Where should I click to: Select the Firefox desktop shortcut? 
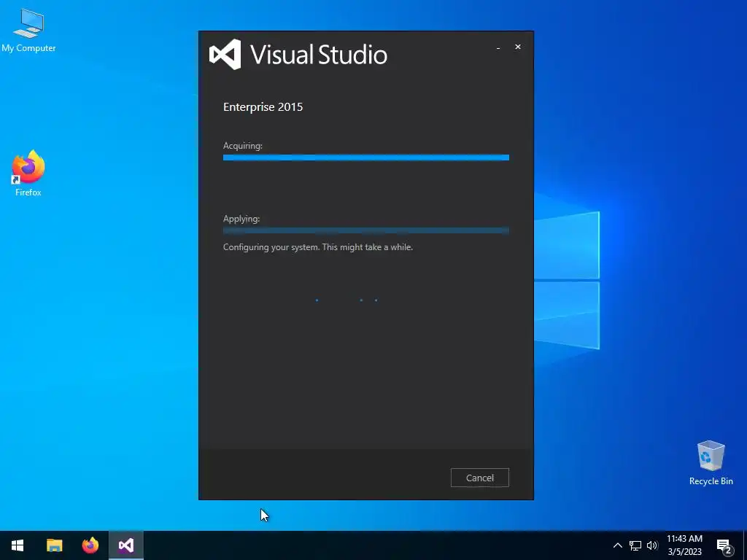coord(28,173)
